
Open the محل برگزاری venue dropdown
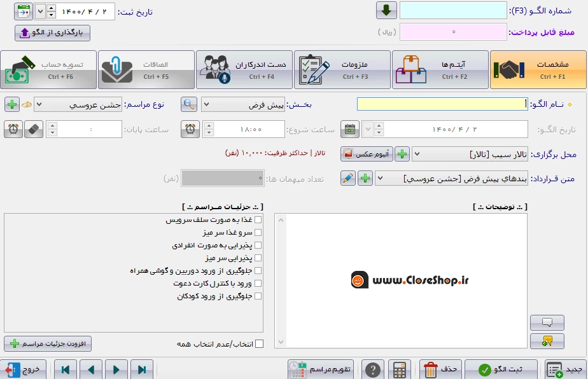(x=417, y=154)
